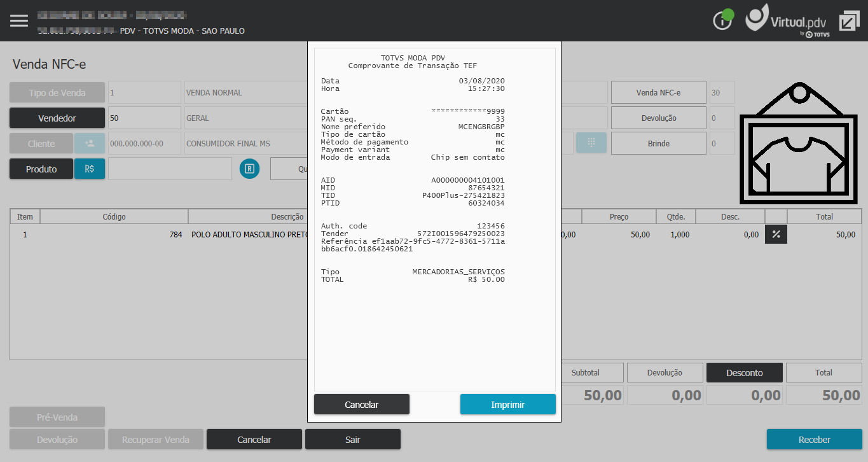Click the Auth. code 123456 line on the receipt
The width and height of the screenshot is (868, 462).
[x=413, y=226]
